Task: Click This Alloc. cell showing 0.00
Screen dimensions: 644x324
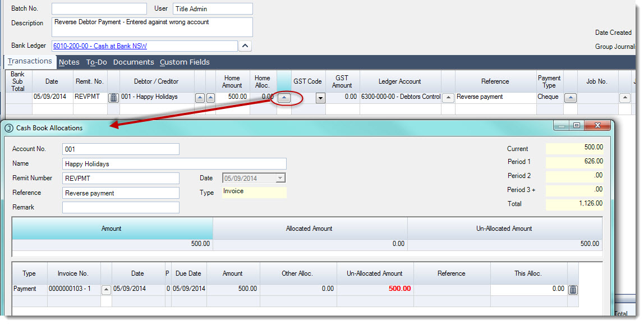Action: [x=528, y=289]
